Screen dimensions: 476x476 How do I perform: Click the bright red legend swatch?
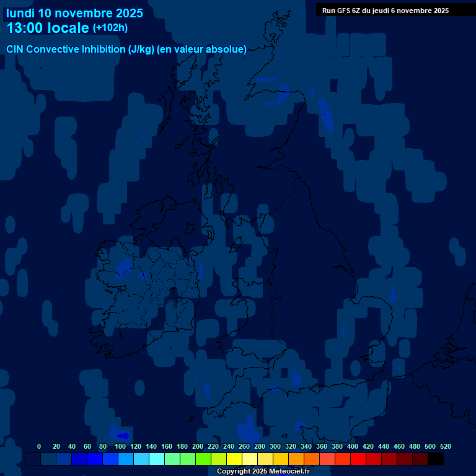point(358,459)
